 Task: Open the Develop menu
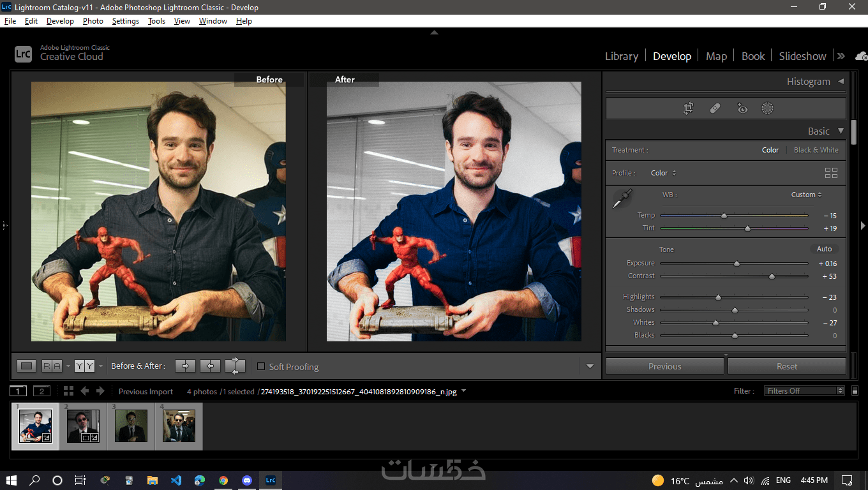pyautogui.click(x=60, y=21)
